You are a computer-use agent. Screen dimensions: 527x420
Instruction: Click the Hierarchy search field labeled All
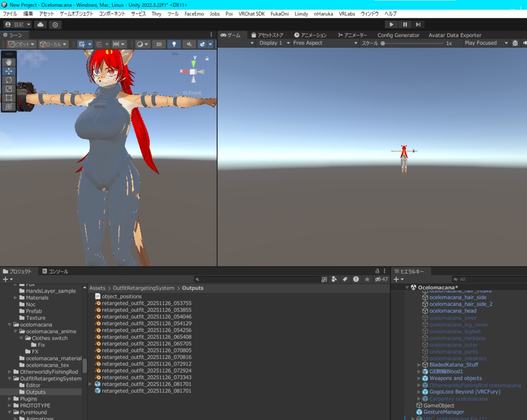coord(489,279)
